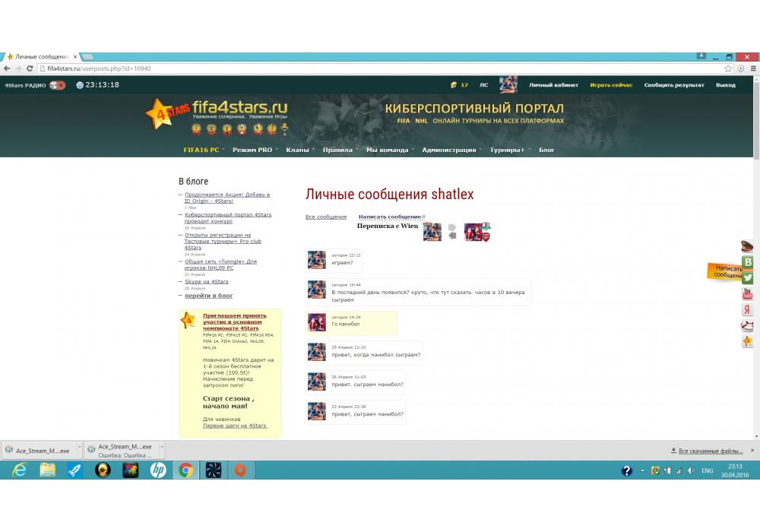The width and height of the screenshot is (760, 532).
Task: Click the Yandex sidebar icon
Action: [x=748, y=310]
